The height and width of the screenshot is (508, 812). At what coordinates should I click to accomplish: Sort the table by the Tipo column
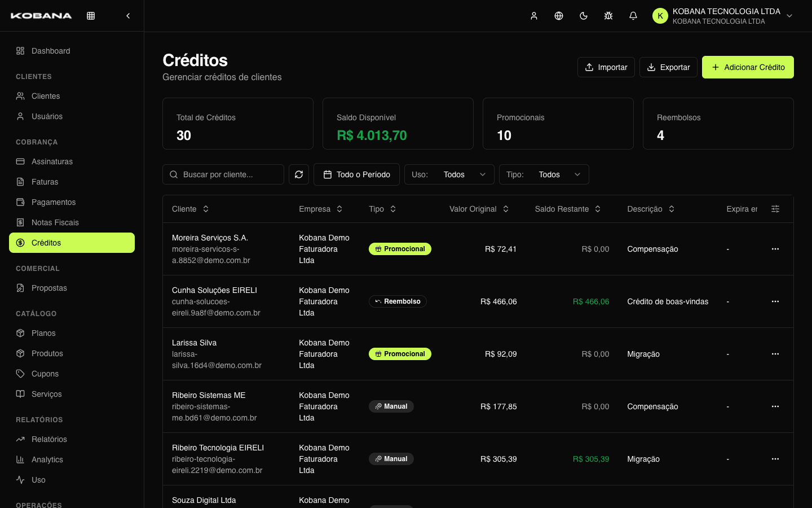click(382, 209)
